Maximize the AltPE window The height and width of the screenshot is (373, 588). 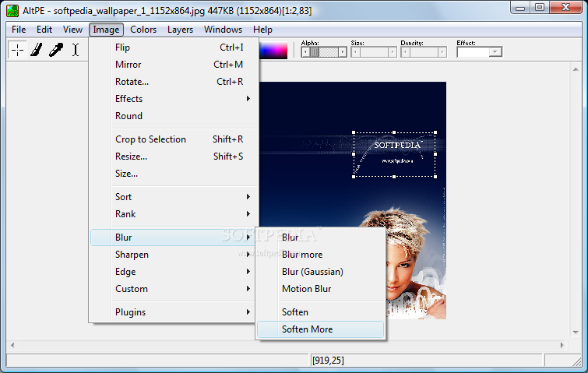coord(540,8)
